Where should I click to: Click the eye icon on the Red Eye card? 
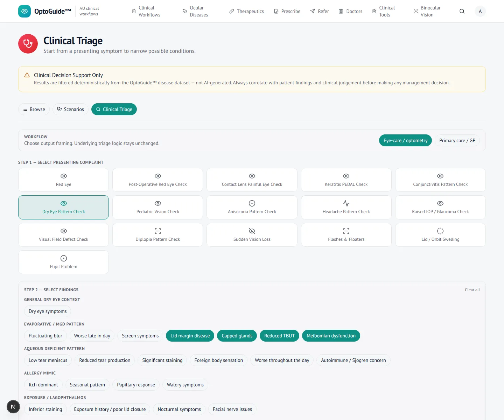click(64, 176)
